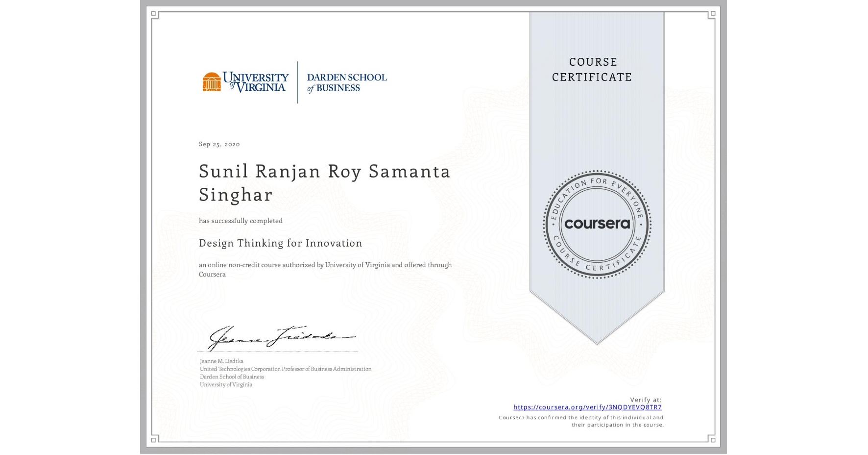Select the COURSE CERTIFICATE heading
The width and height of the screenshot is (868, 455).
click(x=591, y=70)
